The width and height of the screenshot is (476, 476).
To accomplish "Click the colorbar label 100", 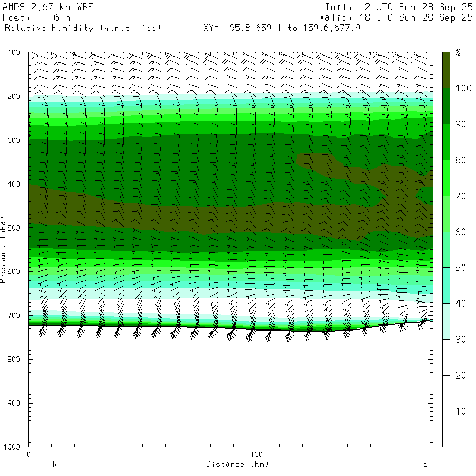I will 463,88.
